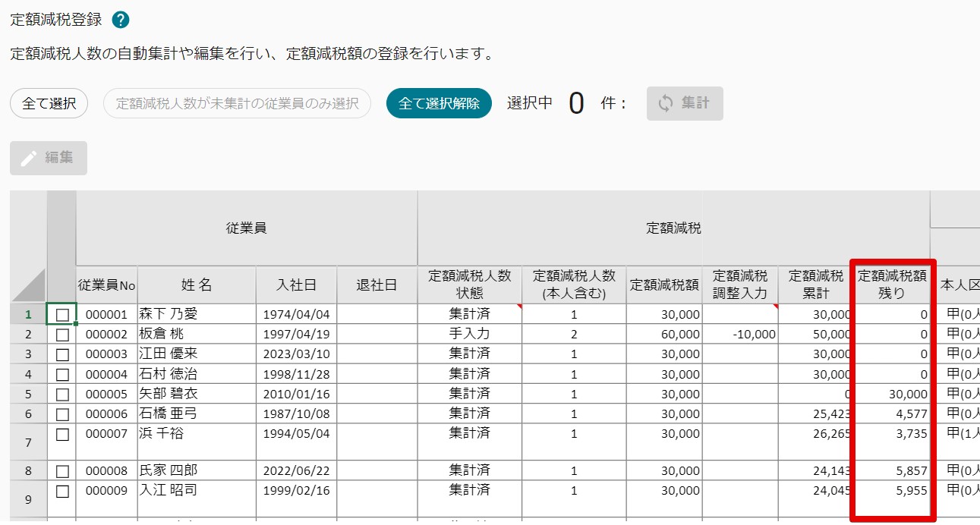Click the 全て選択 button
The image size is (980, 525).
(x=49, y=103)
